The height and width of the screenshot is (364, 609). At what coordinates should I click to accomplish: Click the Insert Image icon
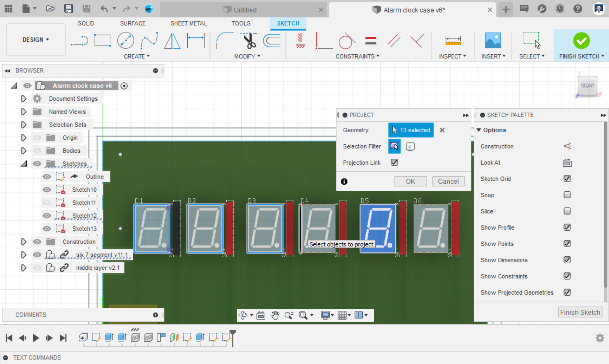click(x=494, y=40)
